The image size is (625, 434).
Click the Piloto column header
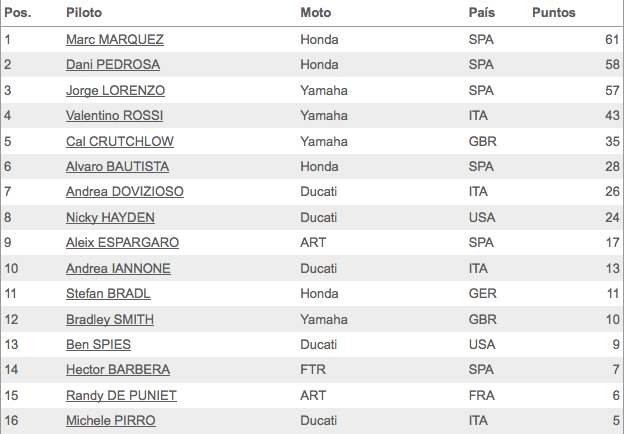pos(84,13)
